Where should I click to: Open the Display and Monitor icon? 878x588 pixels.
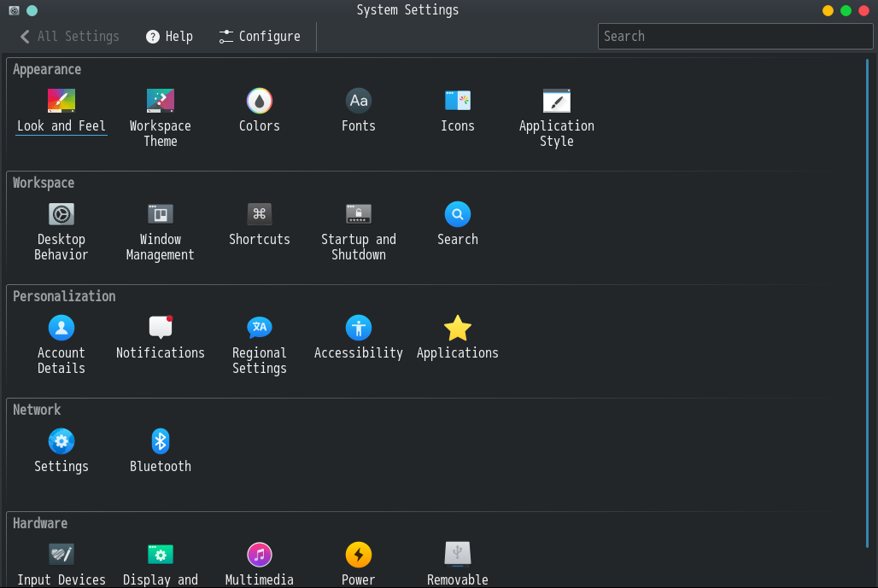click(x=161, y=555)
